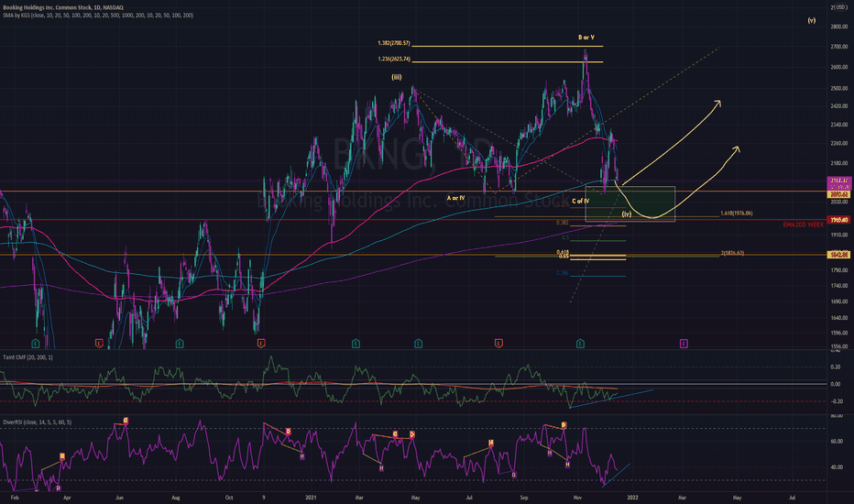Select the 1.236(2623.74) Fibonacci label
Image resolution: width=854 pixels, height=504 pixels.
(x=394, y=59)
